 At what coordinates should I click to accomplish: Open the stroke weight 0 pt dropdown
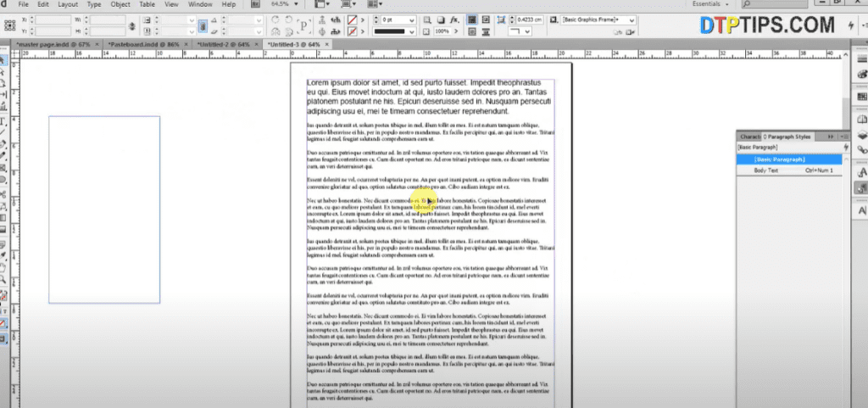(x=411, y=20)
